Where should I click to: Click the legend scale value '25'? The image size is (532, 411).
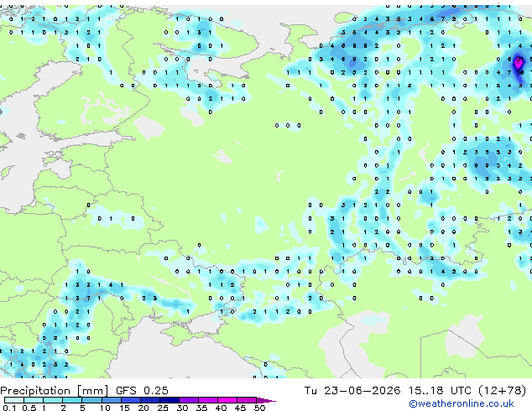(x=163, y=408)
